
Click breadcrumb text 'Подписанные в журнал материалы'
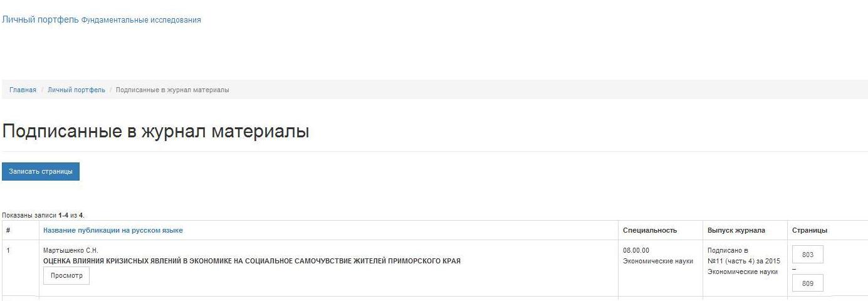[172, 90]
